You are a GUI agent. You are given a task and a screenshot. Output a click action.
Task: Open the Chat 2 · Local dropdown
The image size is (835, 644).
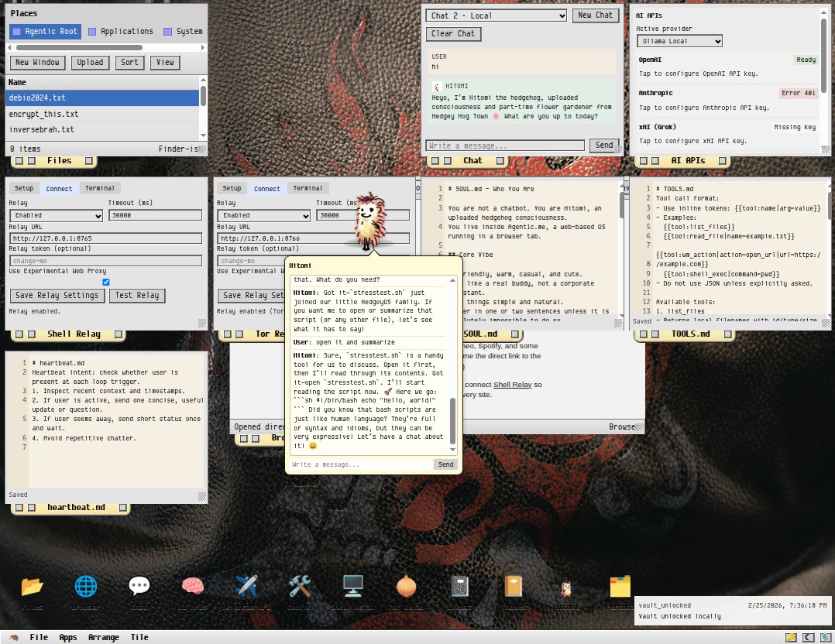(x=497, y=15)
